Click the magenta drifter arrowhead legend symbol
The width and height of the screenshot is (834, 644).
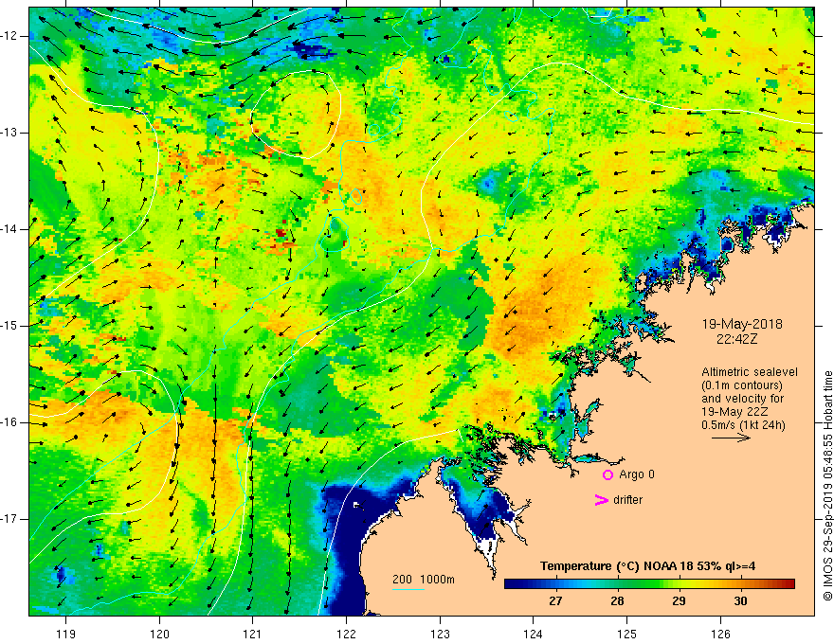[602, 500]
